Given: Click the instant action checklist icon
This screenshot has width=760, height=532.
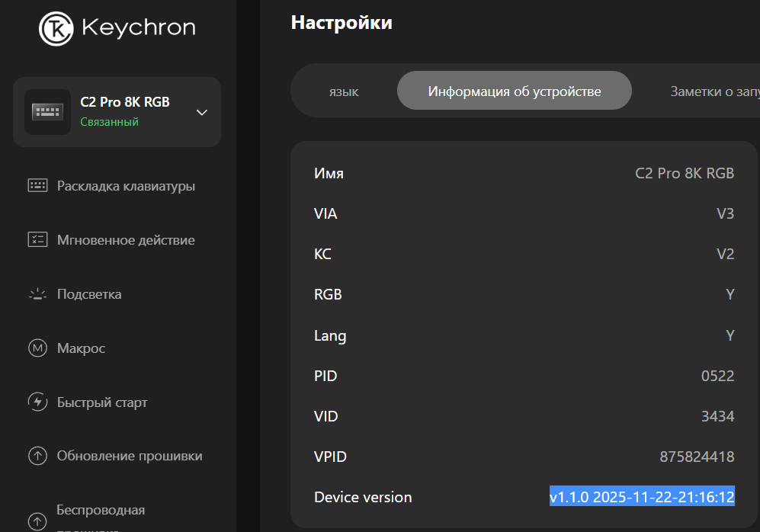Looking at the screenshot, I should (37, 240).
